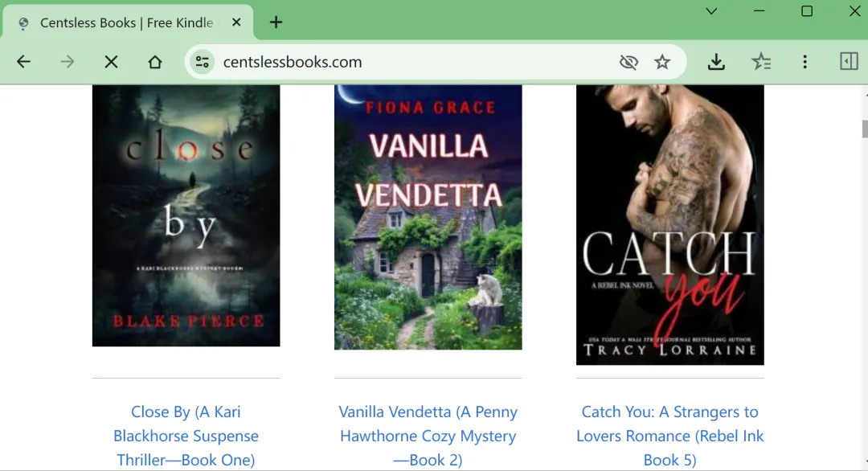
Task: Maximize the browser window
Action: [x=807, y=11]
